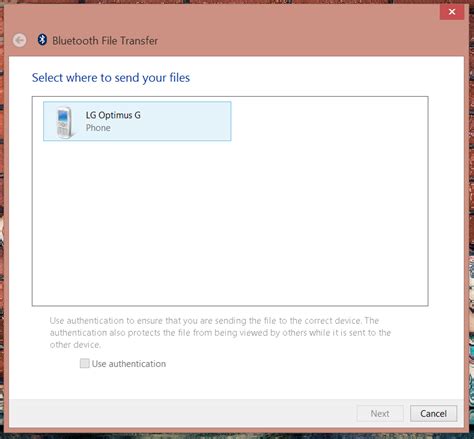Select the LG Optimus G phone icon
This screenshot has width=474, height=439.
click(x=64, y=122)
